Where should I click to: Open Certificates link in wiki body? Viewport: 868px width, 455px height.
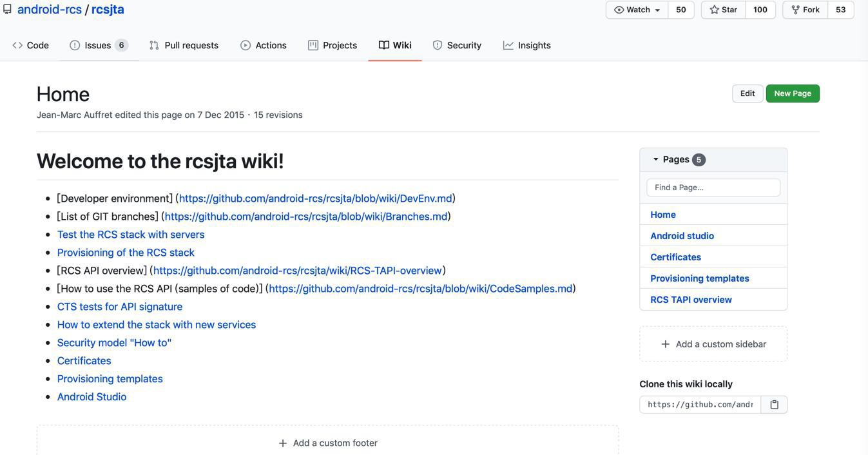tap(84, 361)
